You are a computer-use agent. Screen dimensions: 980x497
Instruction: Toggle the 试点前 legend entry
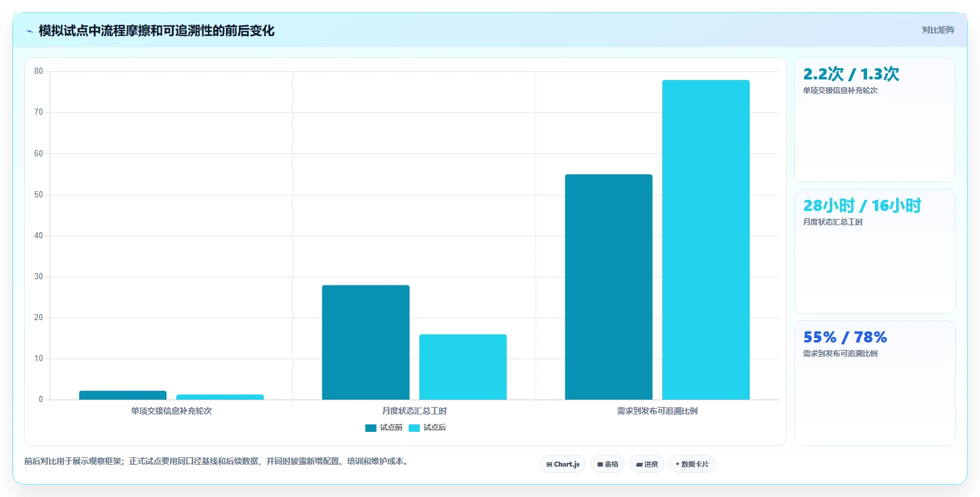384,428
